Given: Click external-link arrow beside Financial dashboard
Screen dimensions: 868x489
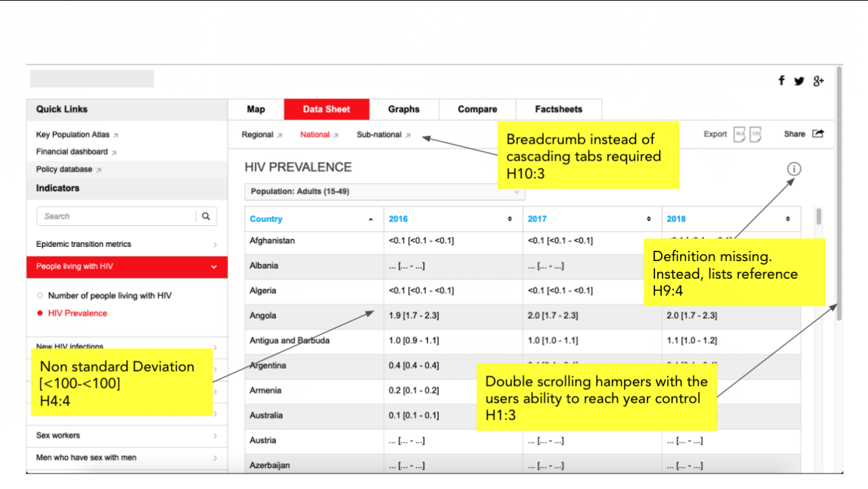Looking at the screenshot, I should coord(114,153).
